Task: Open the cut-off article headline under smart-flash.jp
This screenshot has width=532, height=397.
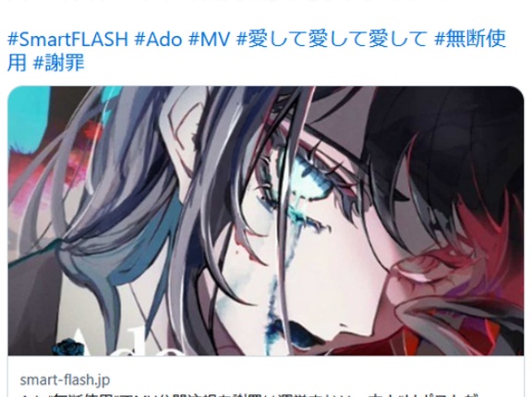Action: click(249, 395)
